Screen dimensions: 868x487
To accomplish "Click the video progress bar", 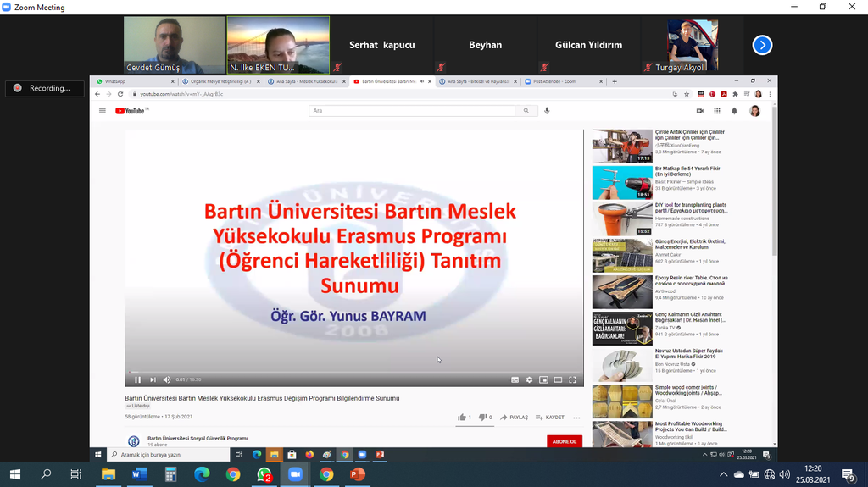I will (354, 372).
